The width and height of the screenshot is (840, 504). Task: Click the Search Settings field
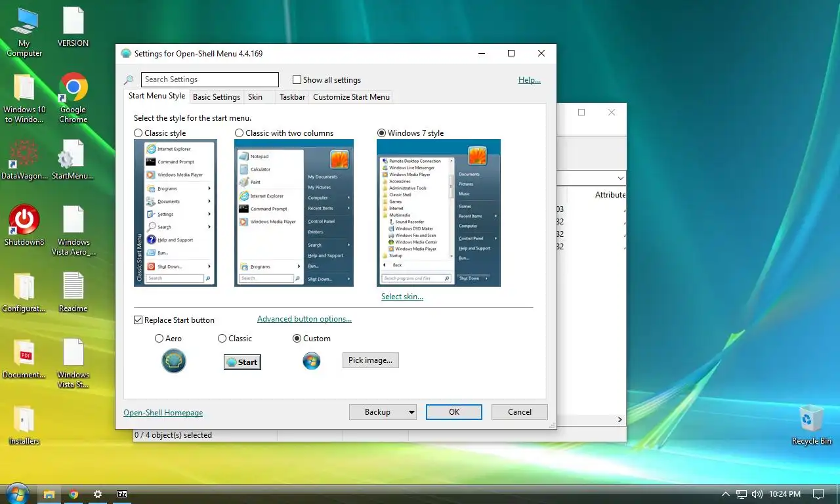point(210,80)
